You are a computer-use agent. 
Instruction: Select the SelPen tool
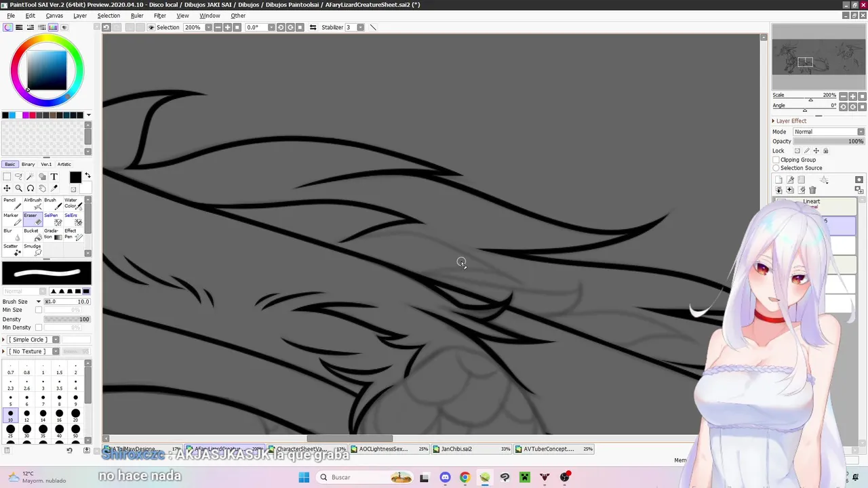point(52,219)
